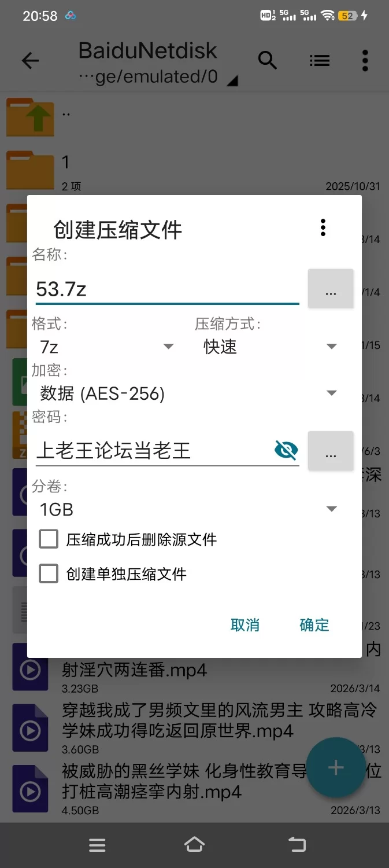This screenshot has width=389, height=868.
Task: Open the dialog's three-dot options menu
Action: point(323,227)
